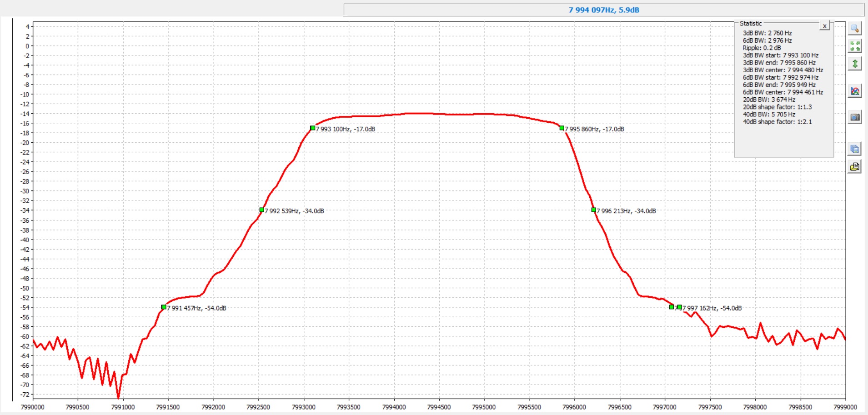This screenshot has width=868, height=415.
Task: Click the 40dB shape factor statistic line
Action: point(777,122)
